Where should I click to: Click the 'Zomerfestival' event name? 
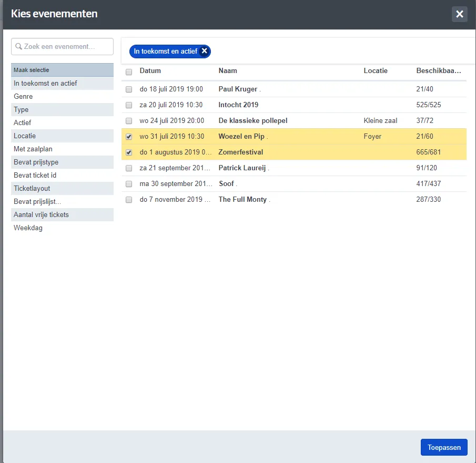coord(241,152)
